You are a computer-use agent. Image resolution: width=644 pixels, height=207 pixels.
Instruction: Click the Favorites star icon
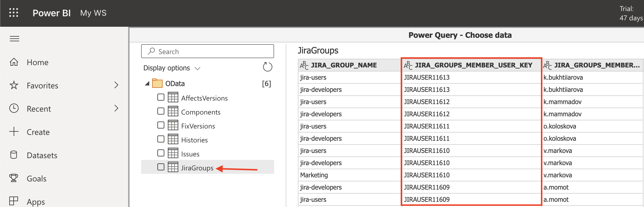(x=14, y=85)
